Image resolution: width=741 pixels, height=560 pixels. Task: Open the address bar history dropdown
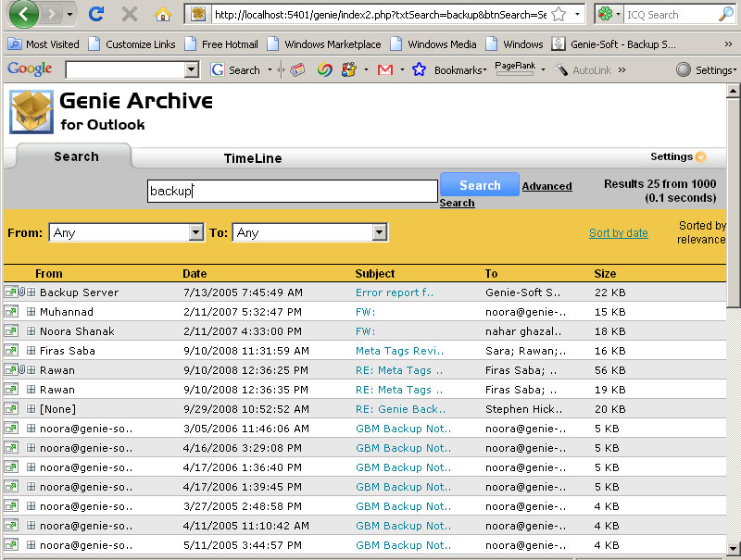pyautogui.click(x=577, y=14)
